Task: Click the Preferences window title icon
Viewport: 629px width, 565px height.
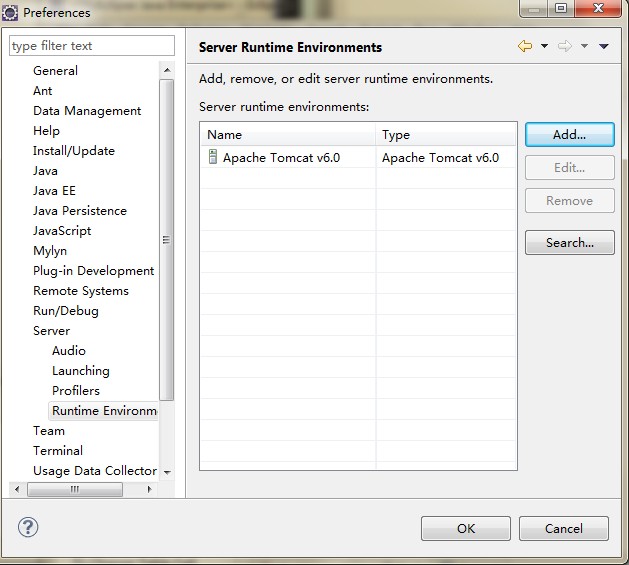Action: [x=10, y=13]
